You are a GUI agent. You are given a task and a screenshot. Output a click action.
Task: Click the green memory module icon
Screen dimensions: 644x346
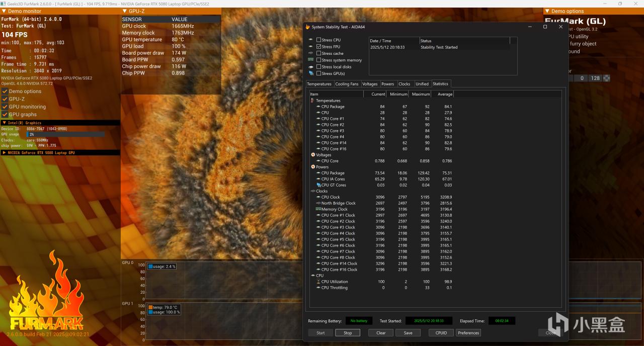click(x=311, y=60)
